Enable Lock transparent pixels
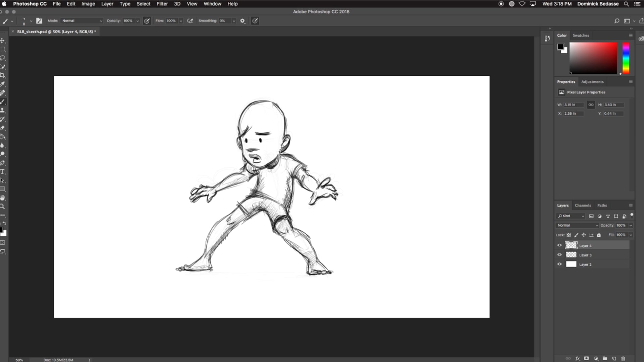 point(569,235)
